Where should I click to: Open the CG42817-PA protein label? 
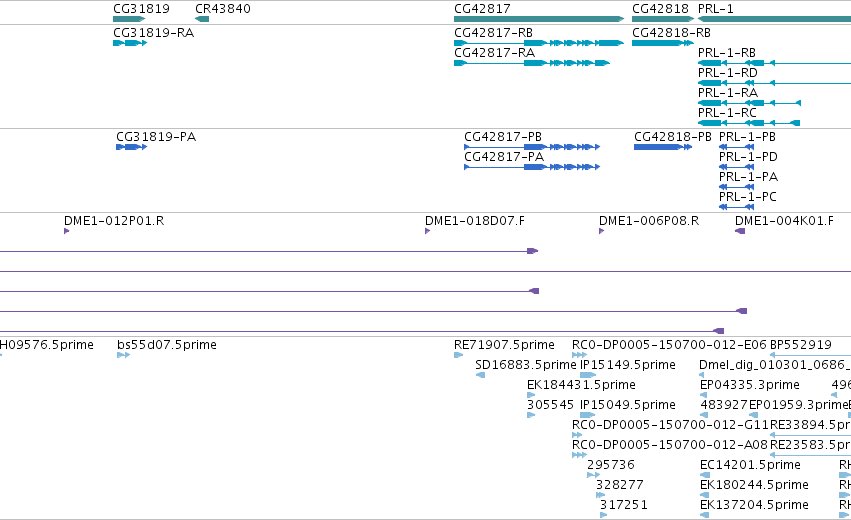(x=504, y=157)
